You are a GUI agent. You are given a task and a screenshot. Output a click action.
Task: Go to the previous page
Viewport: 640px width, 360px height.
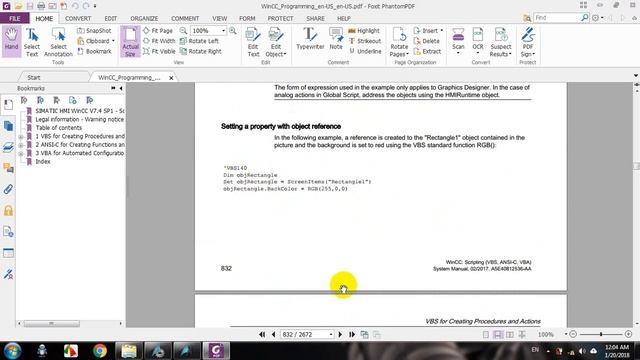273,334
